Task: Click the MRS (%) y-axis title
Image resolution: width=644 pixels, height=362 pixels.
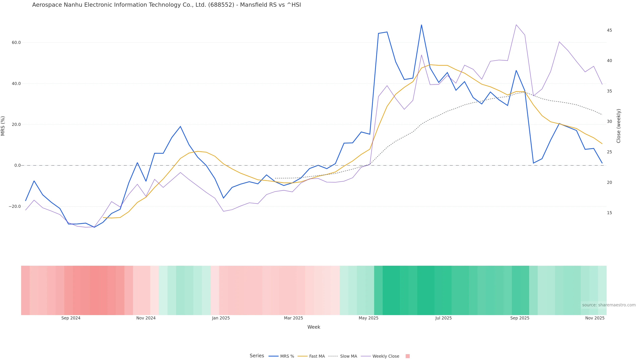Action: [x=3, y=126]
